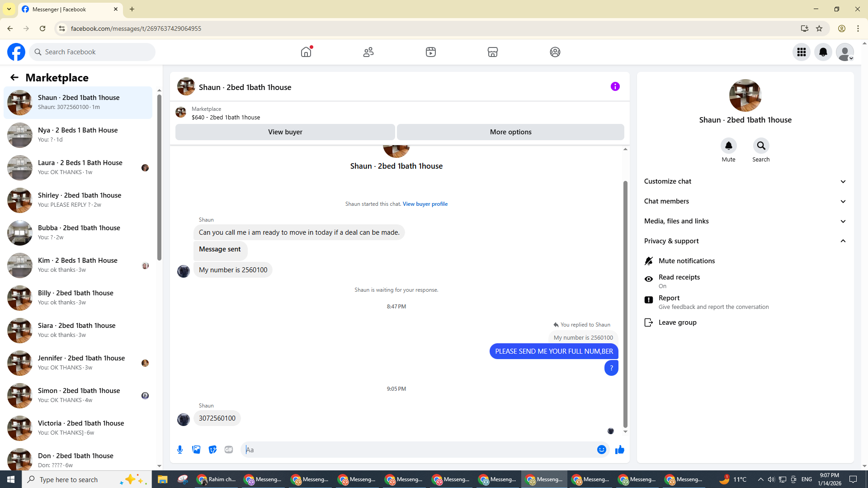Open File Explorer from taskbar

tap(163, 479)
